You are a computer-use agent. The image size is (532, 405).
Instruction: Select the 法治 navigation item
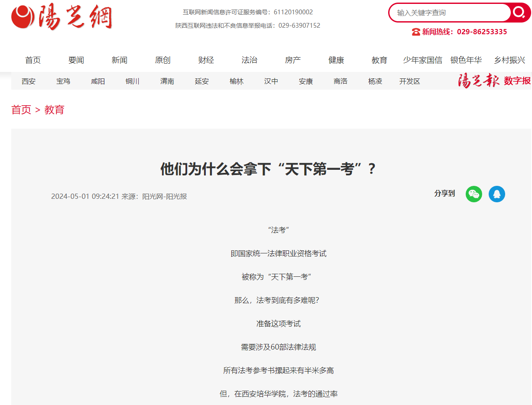[x=250, y=60]
